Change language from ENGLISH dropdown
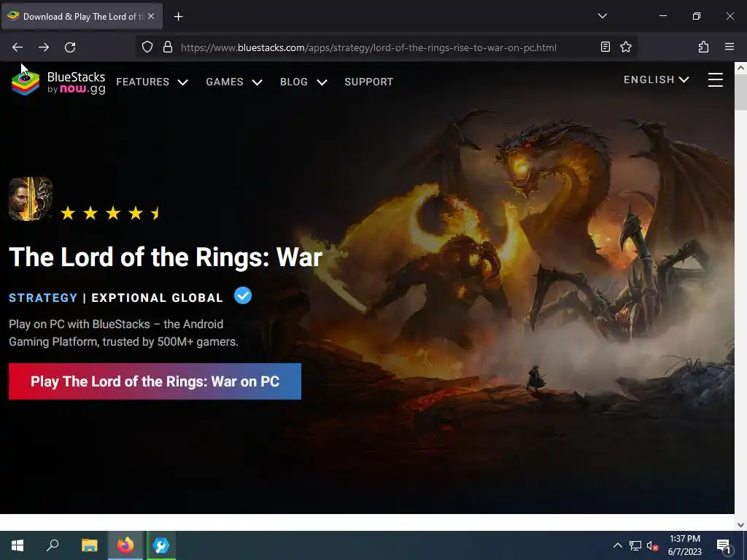 pos(657,79)
